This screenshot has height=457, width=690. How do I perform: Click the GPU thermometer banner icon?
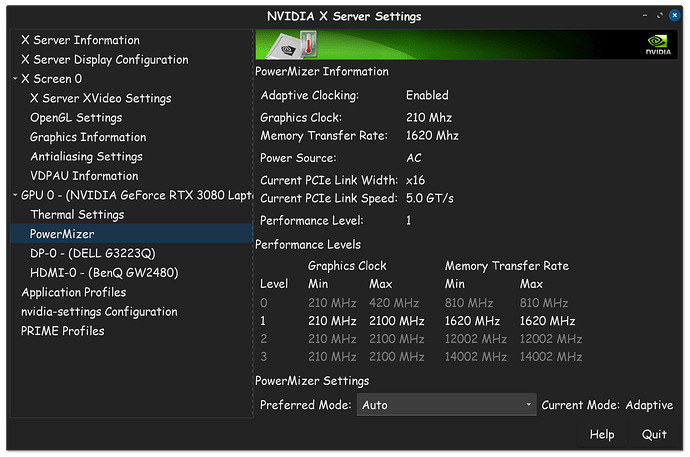coord(292,44)
